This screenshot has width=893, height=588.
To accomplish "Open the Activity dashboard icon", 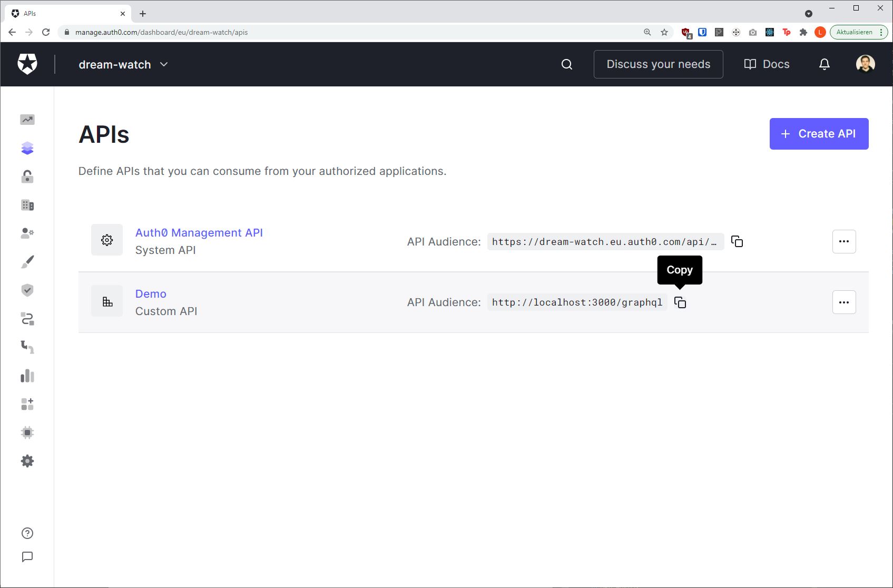I will pyautogui.click(x=27, y=120).
